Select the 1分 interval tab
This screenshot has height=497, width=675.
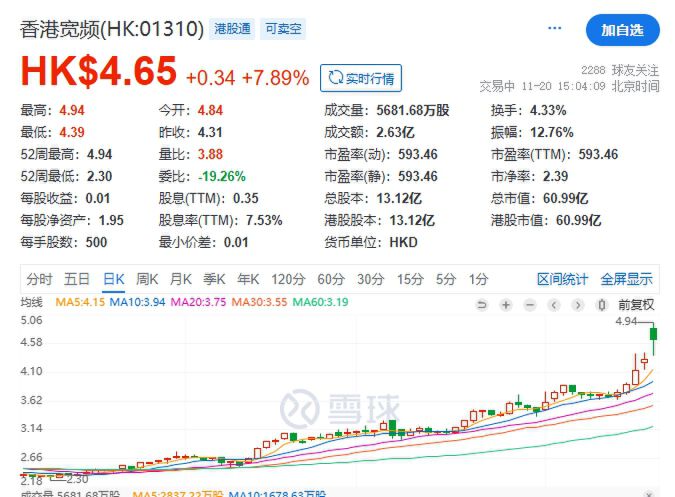478,279
